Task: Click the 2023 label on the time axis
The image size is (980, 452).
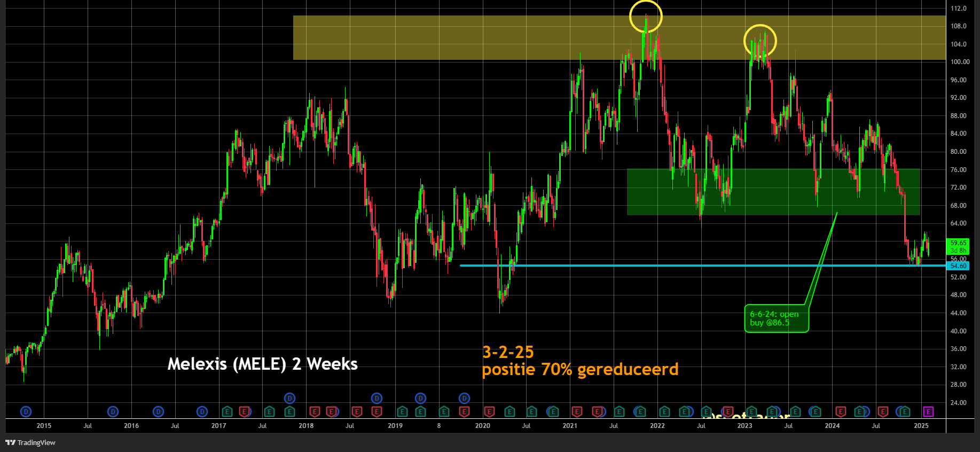Action: click(x=744, y=426)
